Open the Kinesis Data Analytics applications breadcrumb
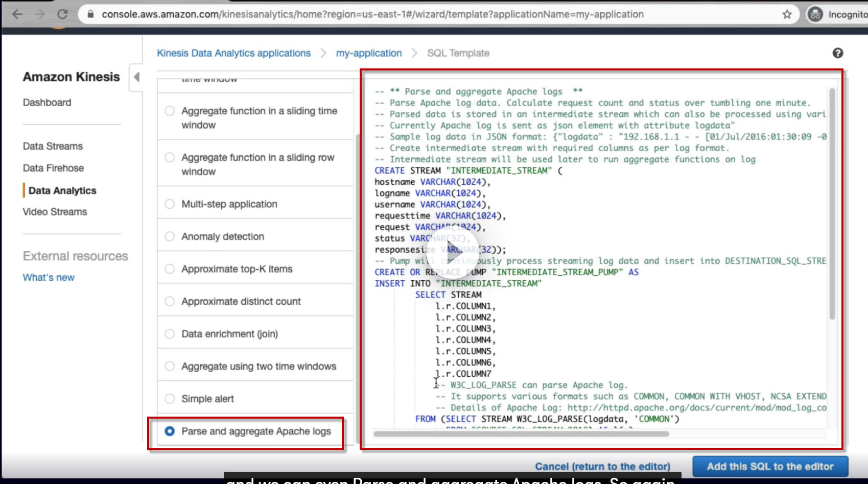Viewport: 868px width, 484px height. [x=233, y=53]
